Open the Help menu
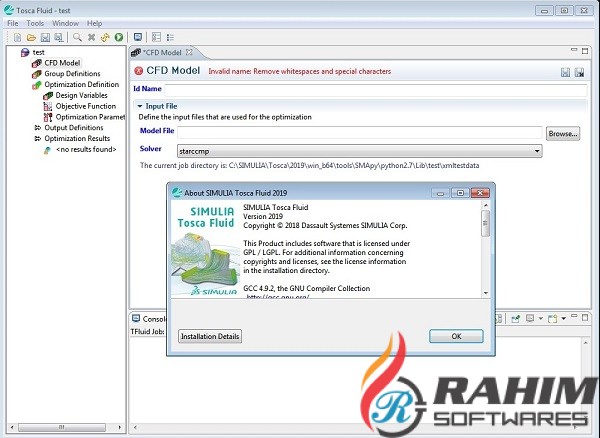The image size is (600, 438). (x=94, y=23)
